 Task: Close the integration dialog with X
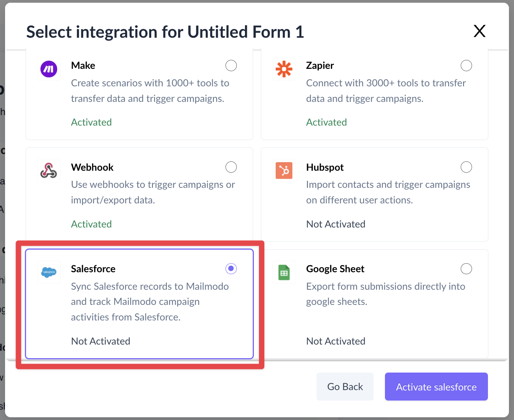click(480, 31)
